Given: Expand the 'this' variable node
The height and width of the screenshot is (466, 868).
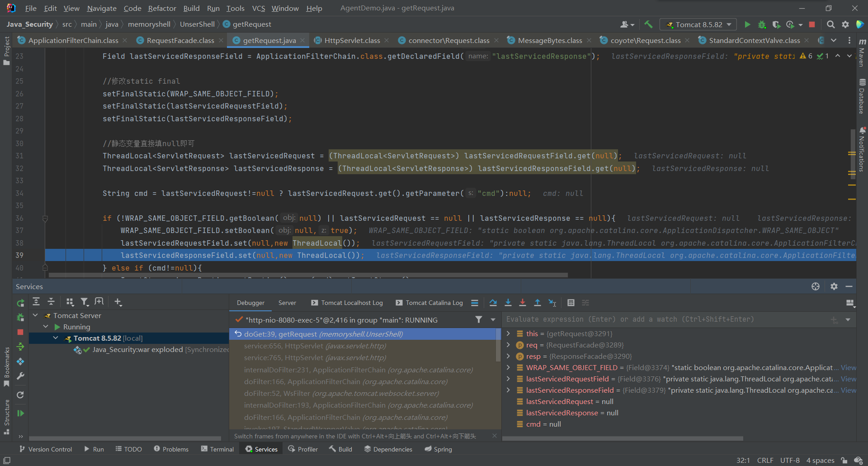Looking at the screenshot, I should 508,333.
